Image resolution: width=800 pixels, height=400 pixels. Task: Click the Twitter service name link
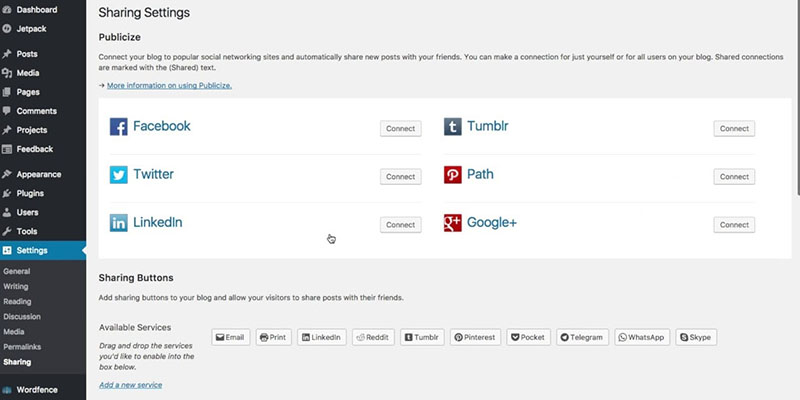(154, 174)
